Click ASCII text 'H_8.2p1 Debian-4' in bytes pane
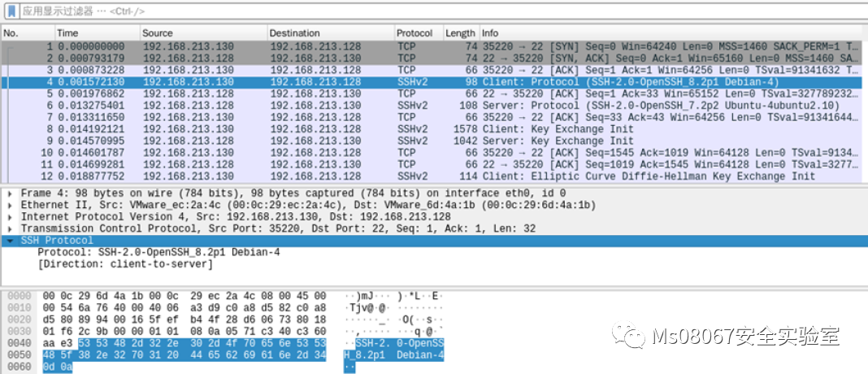Image resolution: width=868 pixels, height=374 pixels. click(x=393, y=354)
